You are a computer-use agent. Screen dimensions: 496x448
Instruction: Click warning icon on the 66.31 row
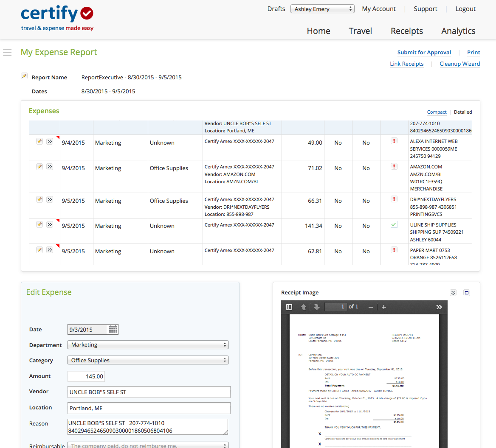pyautogui.click(x=394, y=199)
